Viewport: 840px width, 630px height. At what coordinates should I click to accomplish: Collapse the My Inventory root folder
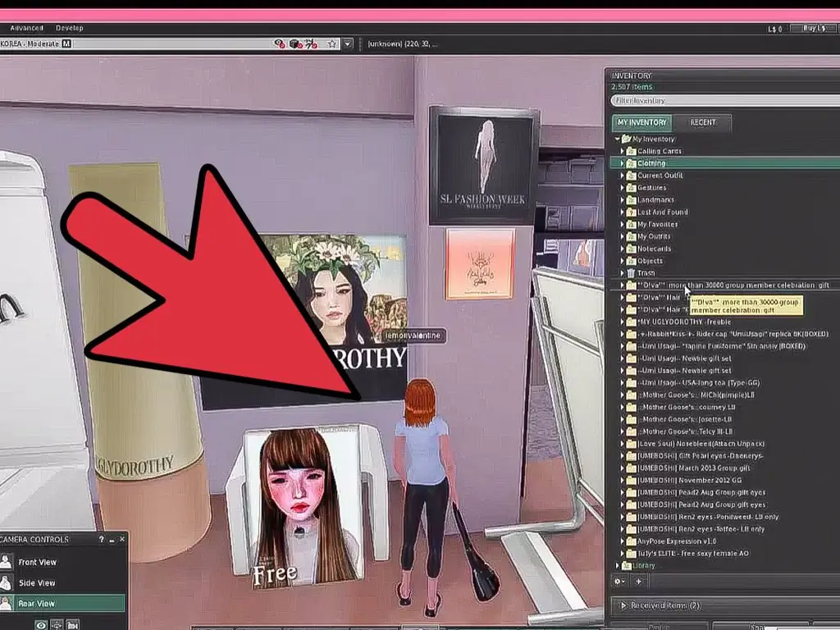(617, 139)
